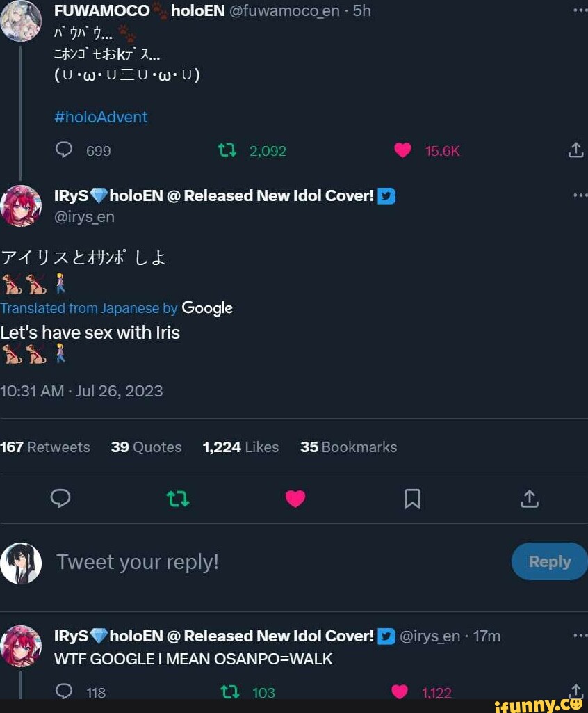The image size is (588, 713).
Task: View the 167 Retweets list
Action: tap(45, 447)
